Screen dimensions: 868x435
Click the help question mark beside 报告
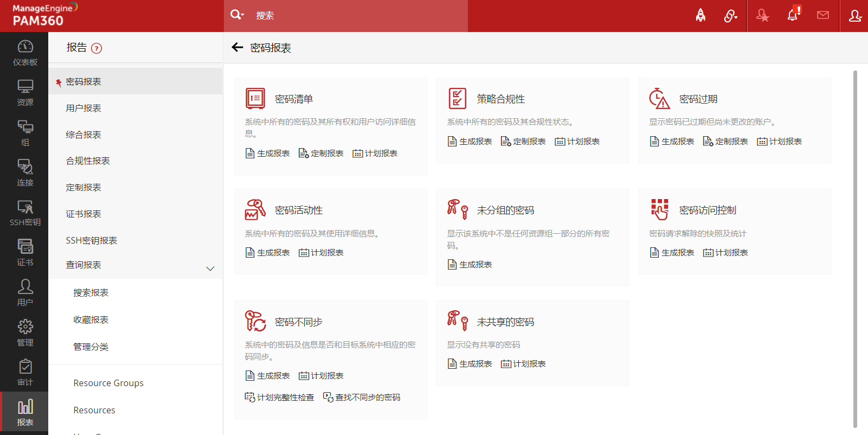[x=97, y=48]
